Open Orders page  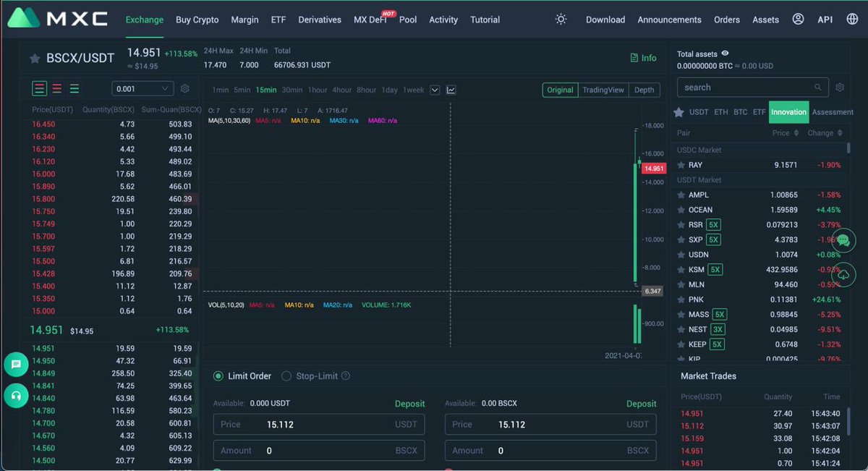click(x=726, y=20)
